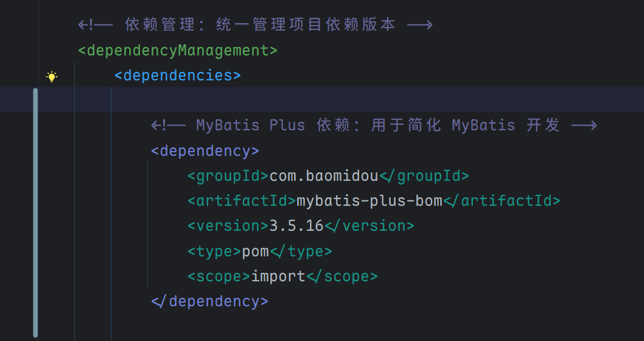Click the opening dependency tag

point(205,151)
